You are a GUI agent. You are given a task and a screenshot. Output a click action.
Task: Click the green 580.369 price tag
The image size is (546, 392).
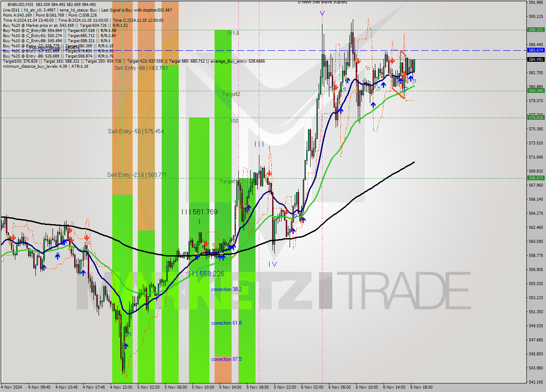(x=536, y=90)
